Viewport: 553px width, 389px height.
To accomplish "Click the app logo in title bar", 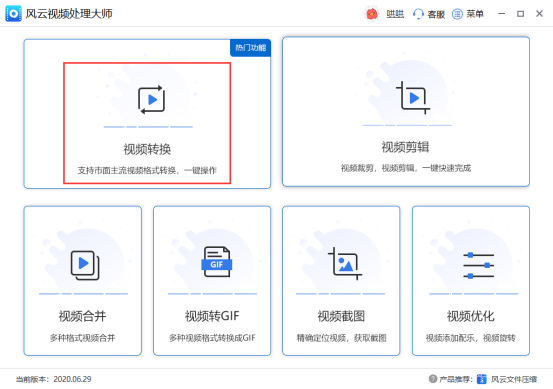I will point(13,14).
